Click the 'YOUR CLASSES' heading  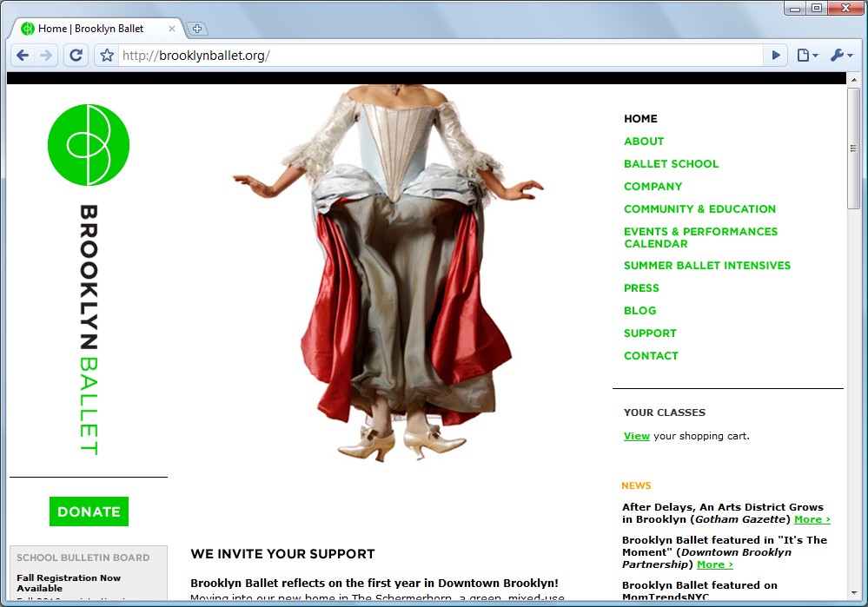[x=665, y=412]
